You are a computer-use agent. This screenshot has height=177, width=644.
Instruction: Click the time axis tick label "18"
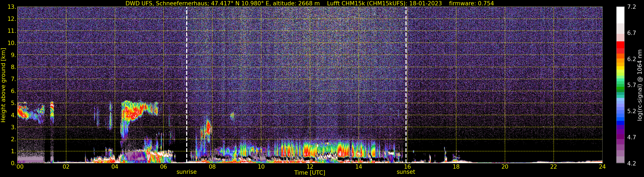[456, 167]
